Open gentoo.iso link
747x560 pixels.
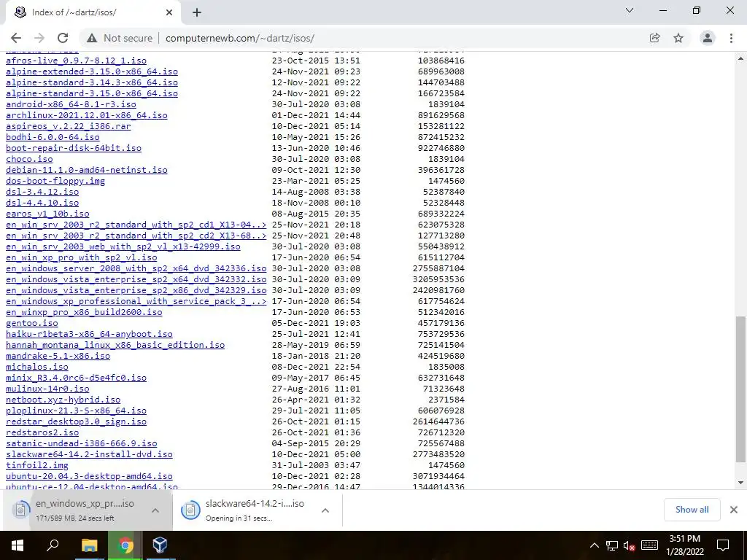pyautogui.click(x=32, y=323)
